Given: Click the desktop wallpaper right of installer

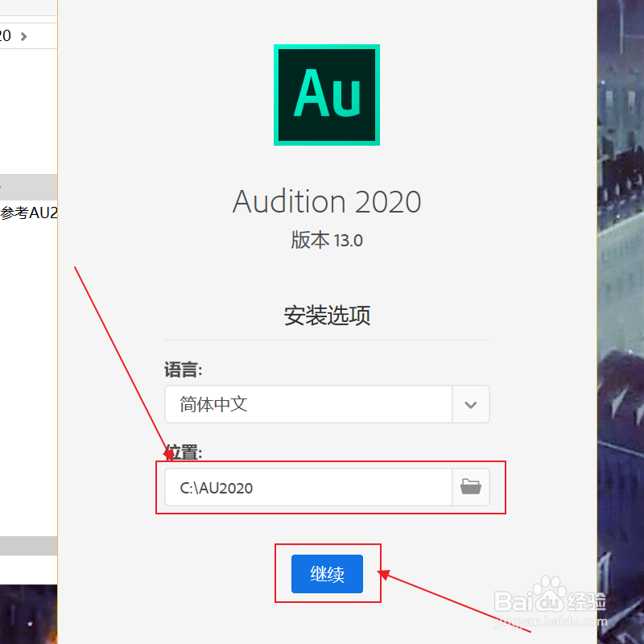Looking at the screenshot, I should pos(620,322).
